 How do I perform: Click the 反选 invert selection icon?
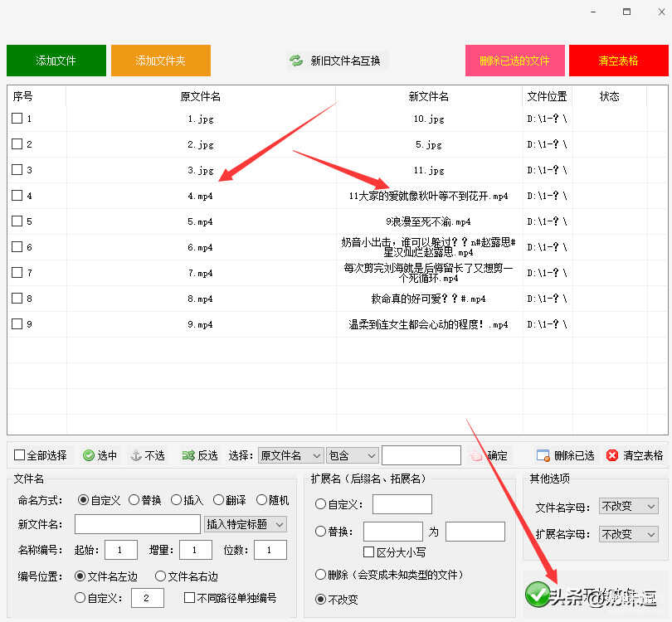tap(187, 455)
